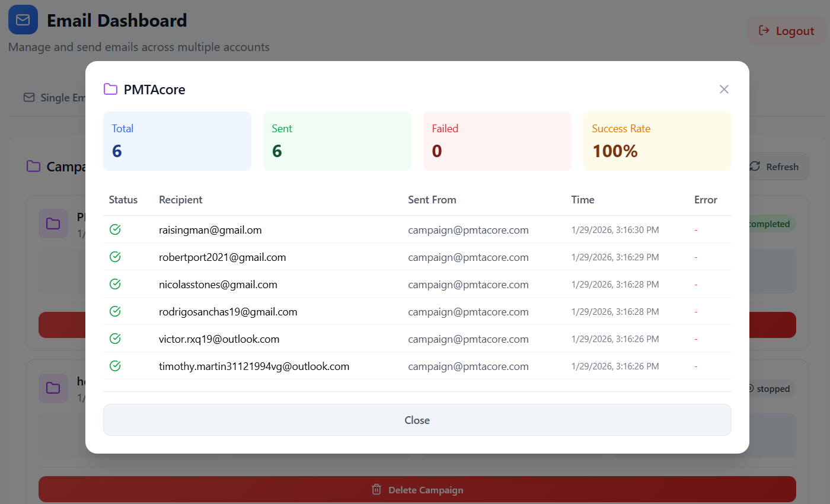
Task: Click the purple folder icon on the stopped campaign
Action: tap(53, 388)
